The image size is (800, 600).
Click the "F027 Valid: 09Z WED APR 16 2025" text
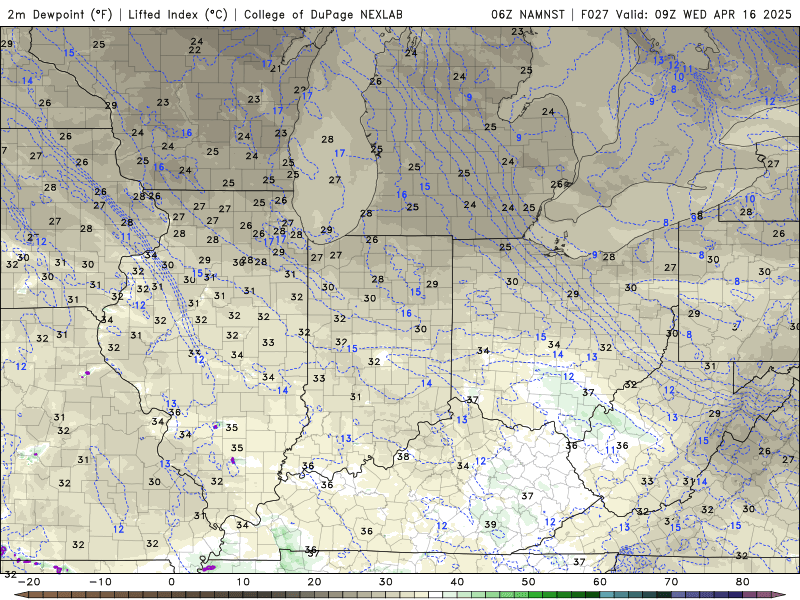click(x=686, y=15)
